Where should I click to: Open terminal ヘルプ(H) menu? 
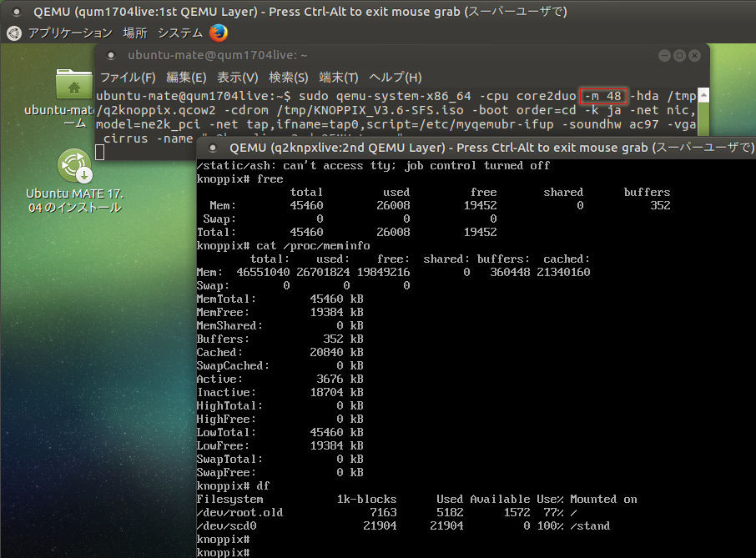click(396, 77)
